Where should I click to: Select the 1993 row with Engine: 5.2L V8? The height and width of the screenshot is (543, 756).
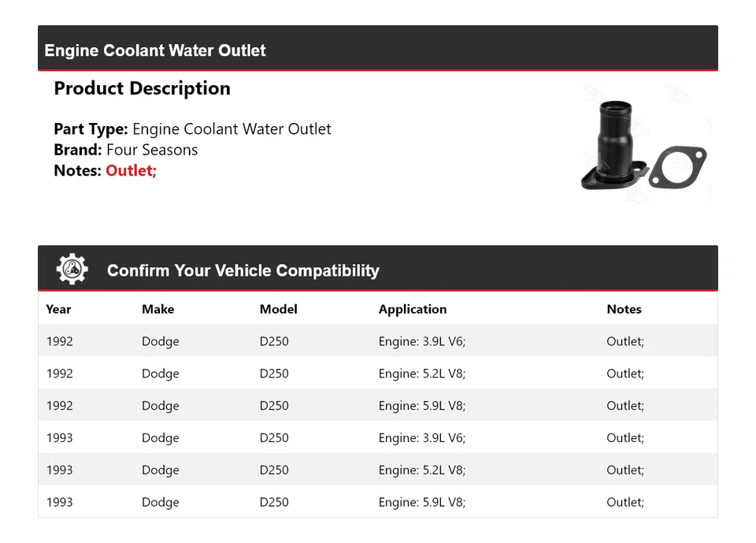(377, 470)
